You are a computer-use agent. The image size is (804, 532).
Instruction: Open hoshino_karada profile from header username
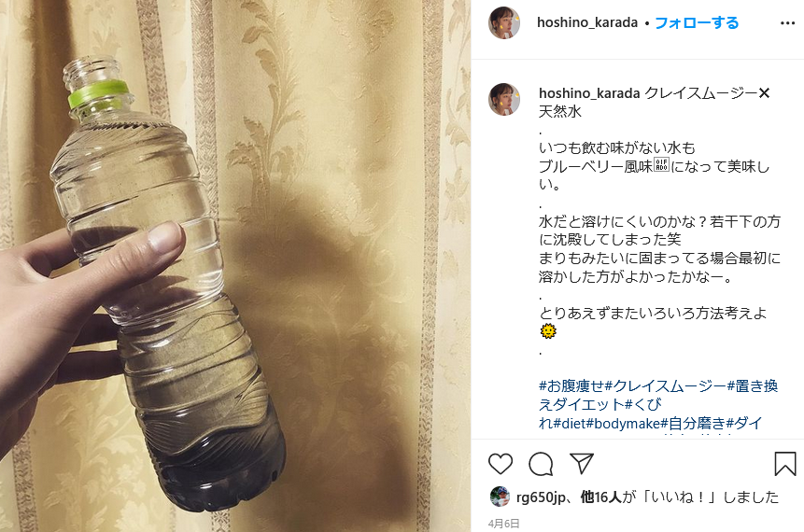(587, 22)
